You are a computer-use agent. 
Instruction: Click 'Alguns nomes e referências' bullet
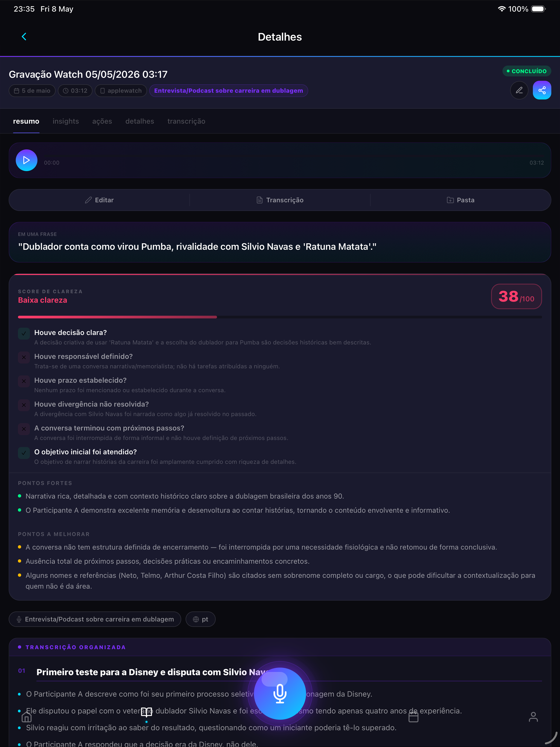pos(280,580)
